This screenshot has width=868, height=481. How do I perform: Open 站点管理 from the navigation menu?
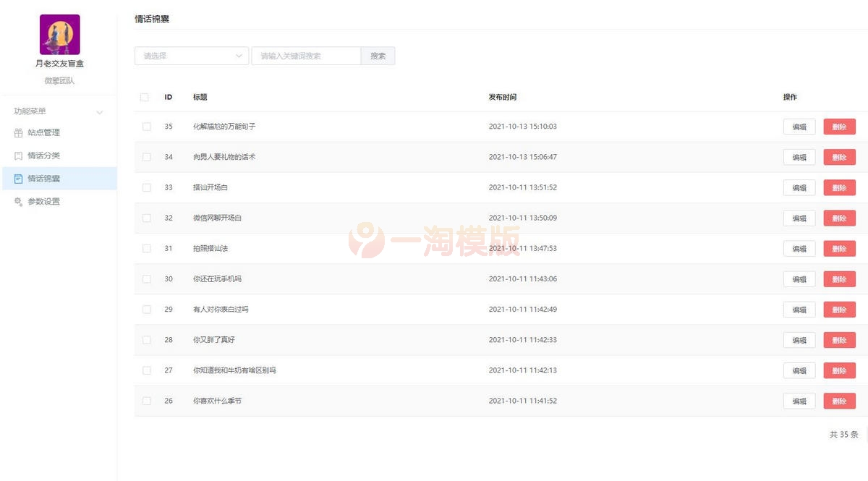tap(45, 132)
